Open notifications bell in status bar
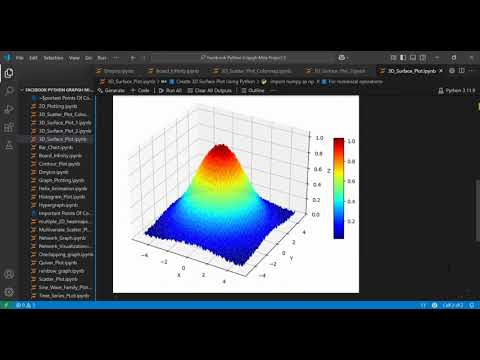 (472, 305)
